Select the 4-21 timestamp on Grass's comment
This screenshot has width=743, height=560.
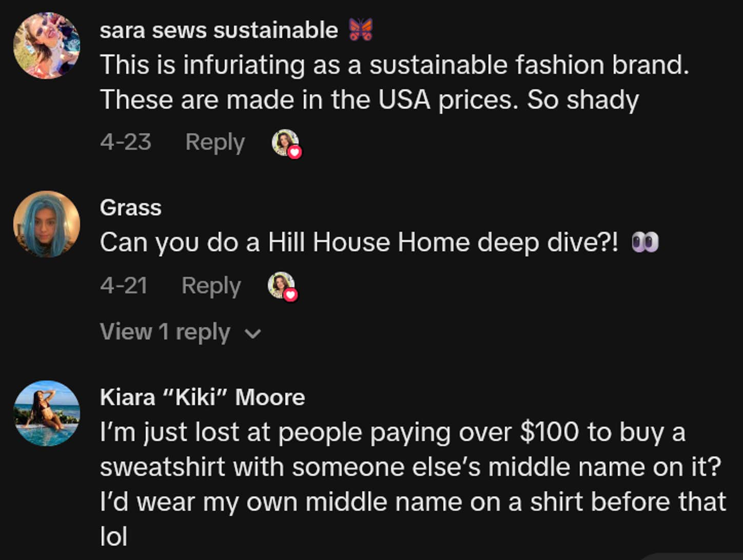(x=123, y=286)
